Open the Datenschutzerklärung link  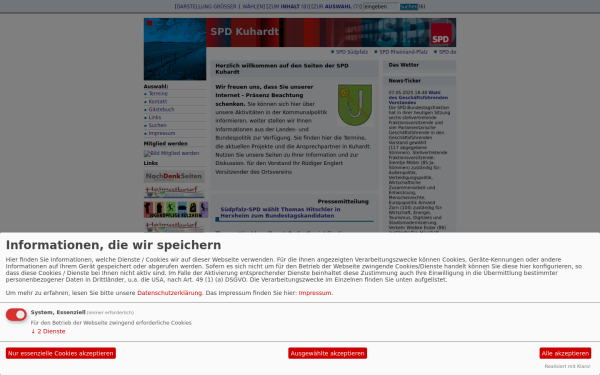170,293
